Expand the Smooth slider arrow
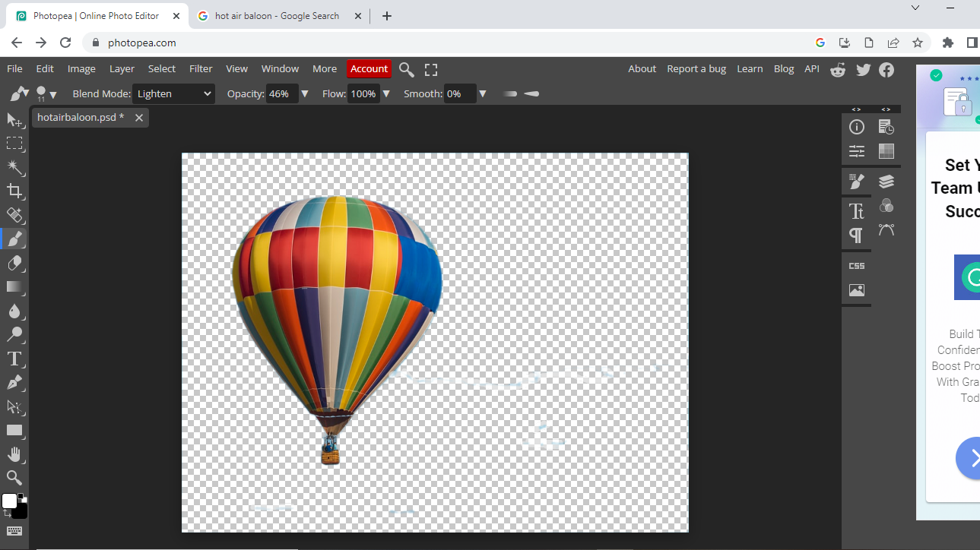Image resolution: width=980 pixels, height=550 pixels. 483,93
